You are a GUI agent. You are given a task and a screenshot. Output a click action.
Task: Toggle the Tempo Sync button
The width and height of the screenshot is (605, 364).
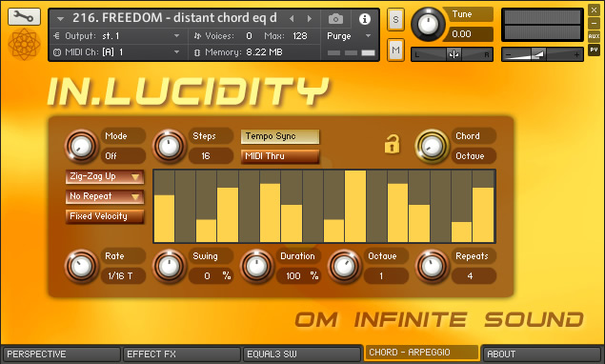point(280,136)
